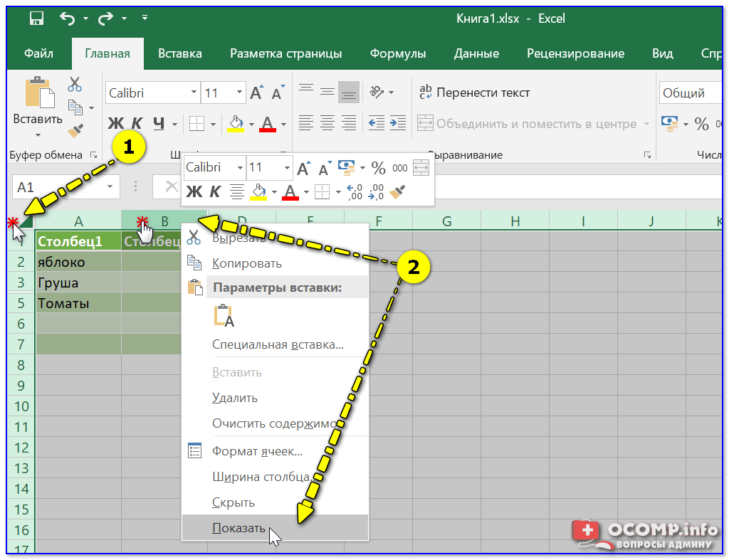Click the Cut scissors icon in ribbon
This screenshot has width=729, height=560.
tap(75, 85)
